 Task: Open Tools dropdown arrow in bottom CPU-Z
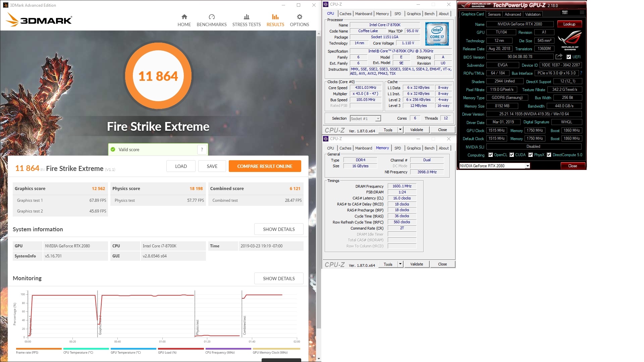[400, 264]
